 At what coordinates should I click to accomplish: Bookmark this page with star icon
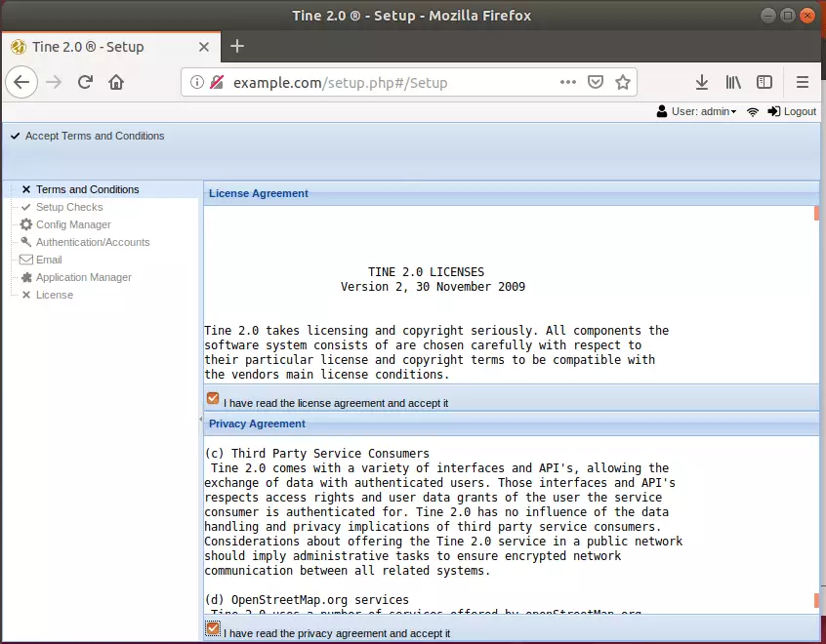tap(623, 82)
